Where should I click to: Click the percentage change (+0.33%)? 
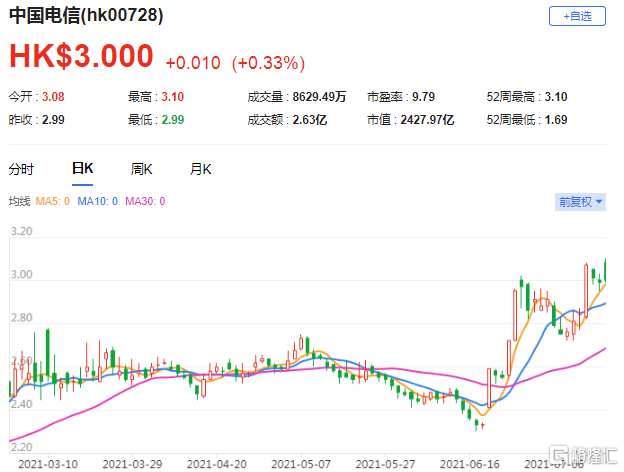pyautogui.click(x=269, y=63)
